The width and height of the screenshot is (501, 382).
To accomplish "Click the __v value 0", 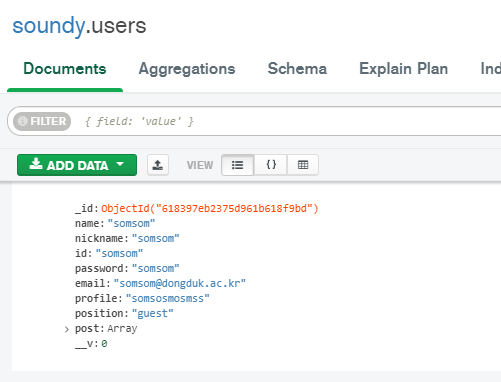I will 104,344.
